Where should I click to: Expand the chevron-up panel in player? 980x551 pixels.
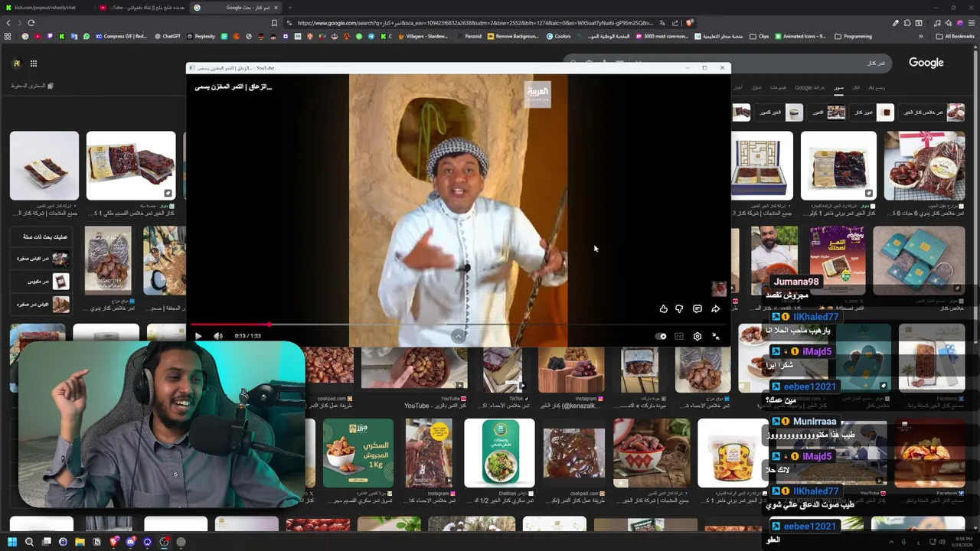pyautogui.click(x=458, y=336)
